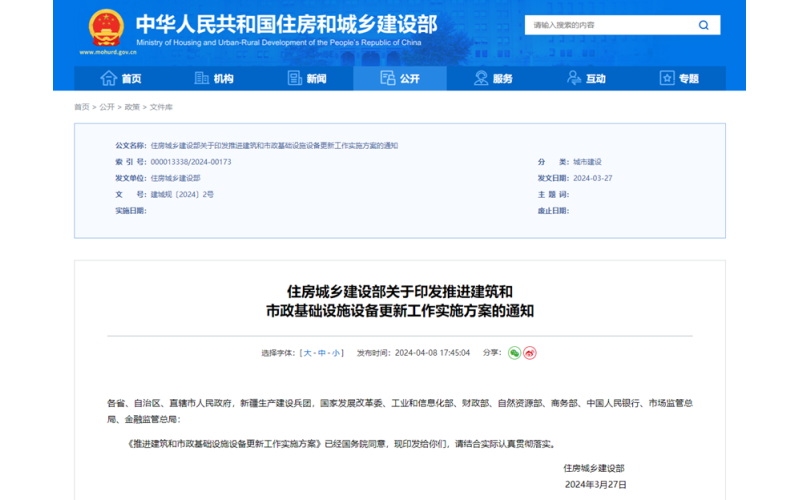Open the 机构 navigation tab

point(214,78)
